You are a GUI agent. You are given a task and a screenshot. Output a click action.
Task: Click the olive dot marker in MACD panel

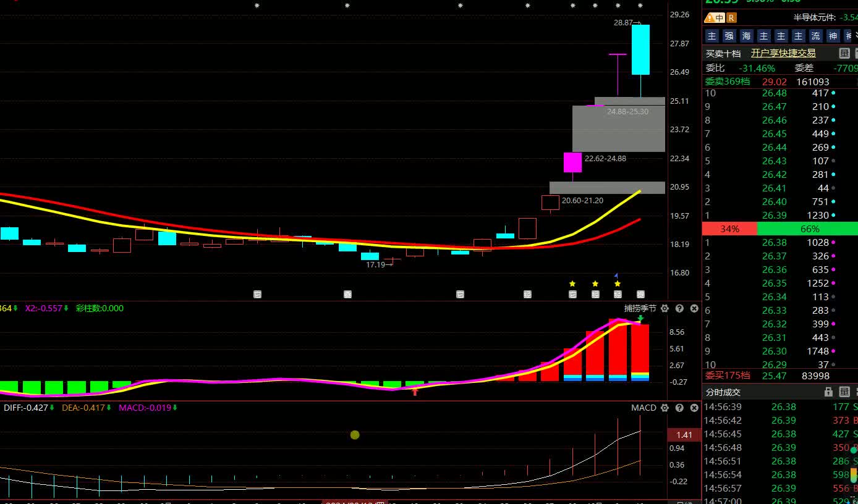355,435
